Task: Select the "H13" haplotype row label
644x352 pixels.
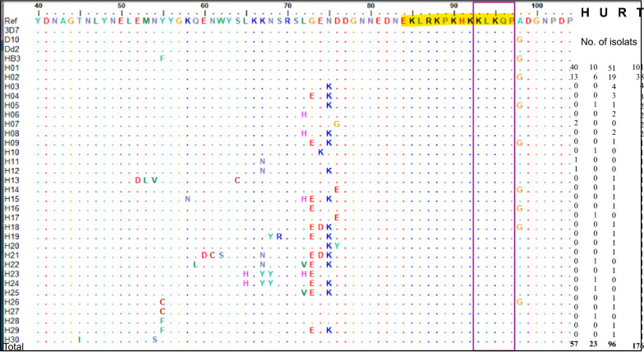Action: pos(11,180)
